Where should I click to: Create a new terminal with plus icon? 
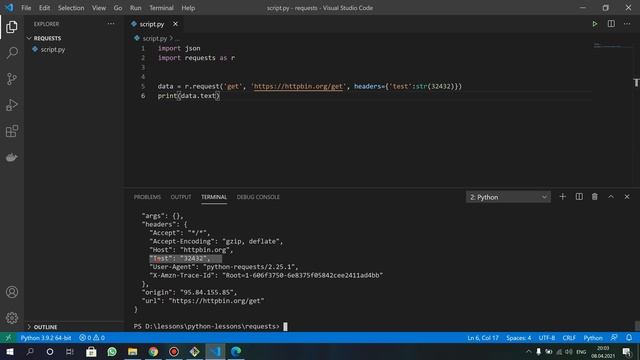562,197
